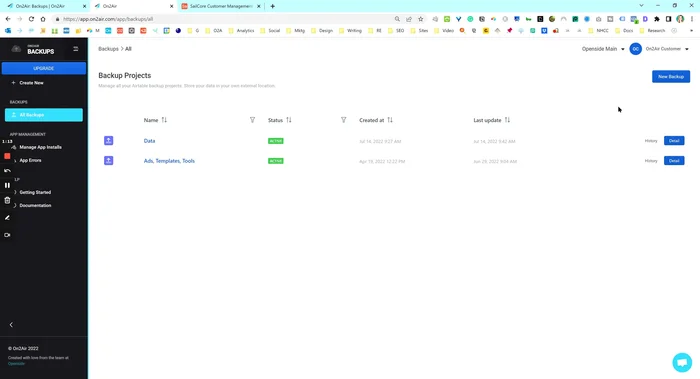Click the zoom magnifier in the address bar
Screen dimensions: 700x379
tap(397, 19)
